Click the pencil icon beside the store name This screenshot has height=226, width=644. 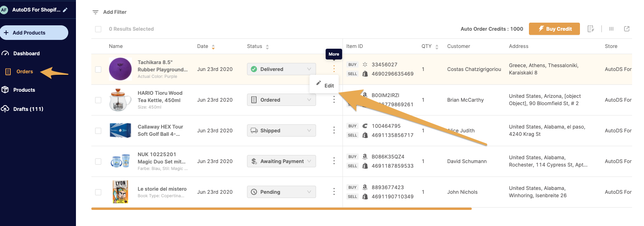pyautogui.click(x=65, y=10)
